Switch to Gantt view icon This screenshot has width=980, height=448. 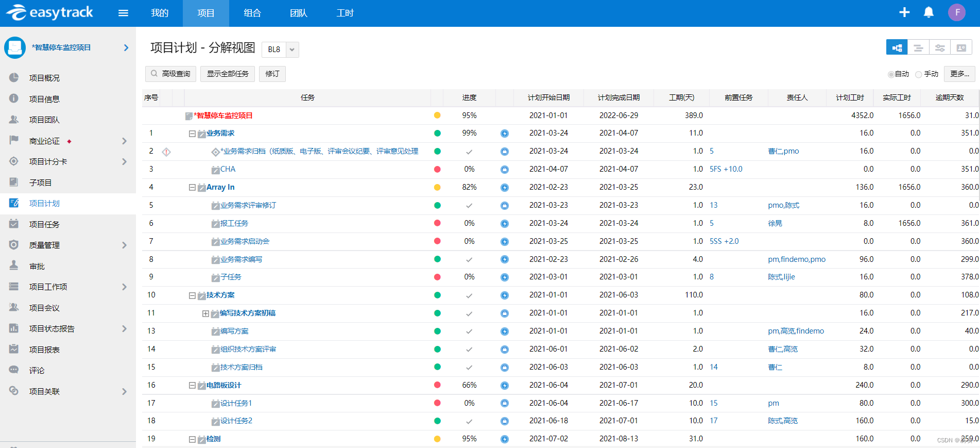pyautogui.click(x=918, y=47)
